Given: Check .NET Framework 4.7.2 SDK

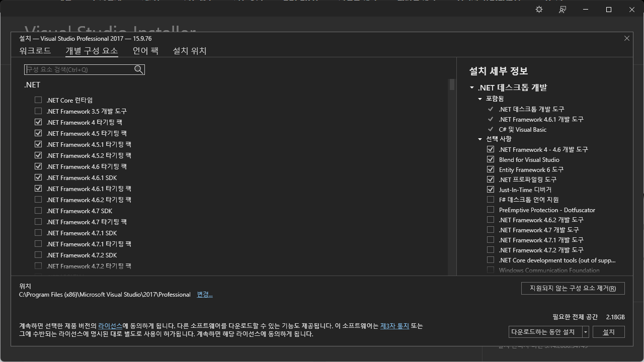Looking at the screenshot, I should click(x=38, y=255).
